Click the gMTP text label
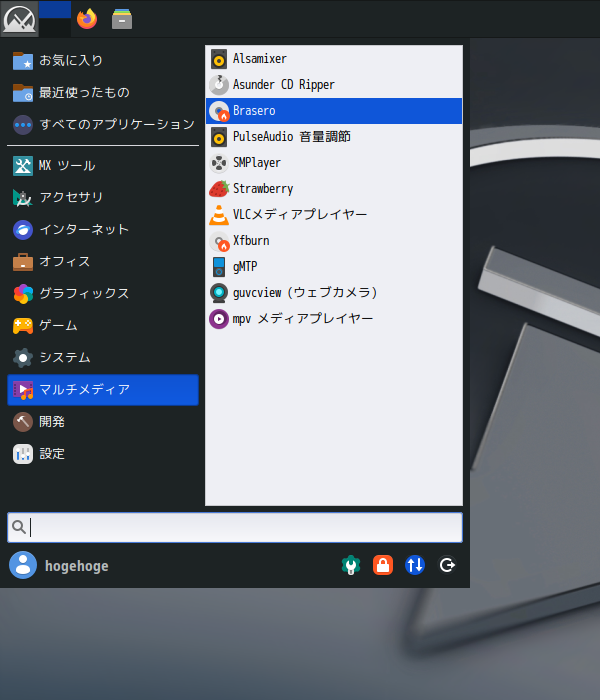 [x=245, y=267]
